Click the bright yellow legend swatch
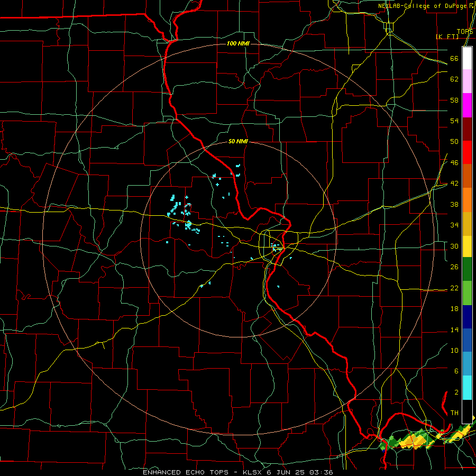 (467, 246)
